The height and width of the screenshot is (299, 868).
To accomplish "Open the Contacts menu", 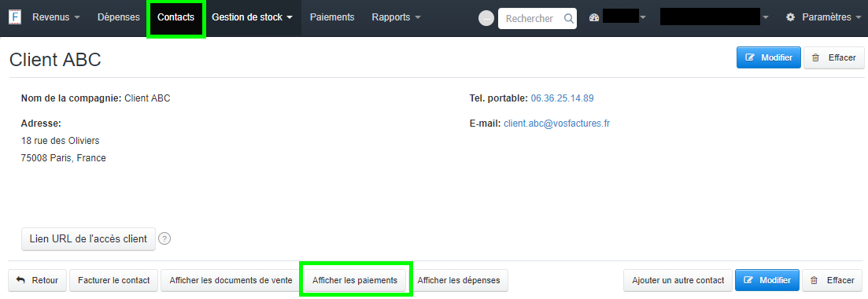I will (176, 17).
